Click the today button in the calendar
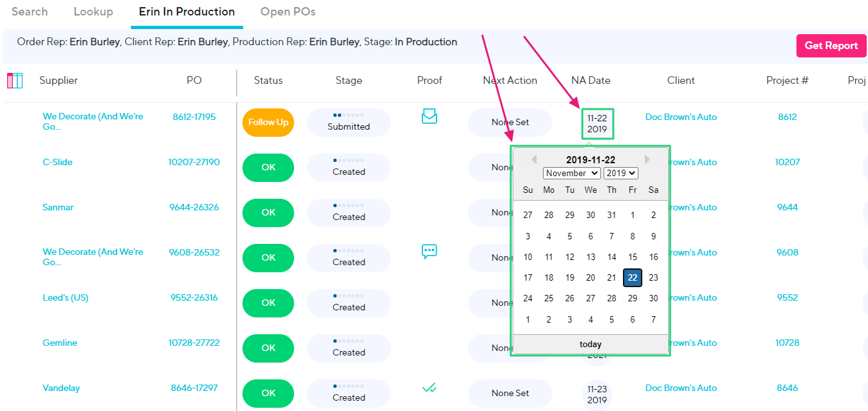This screenshot has height=411, width=868. [x=591, y=345]
